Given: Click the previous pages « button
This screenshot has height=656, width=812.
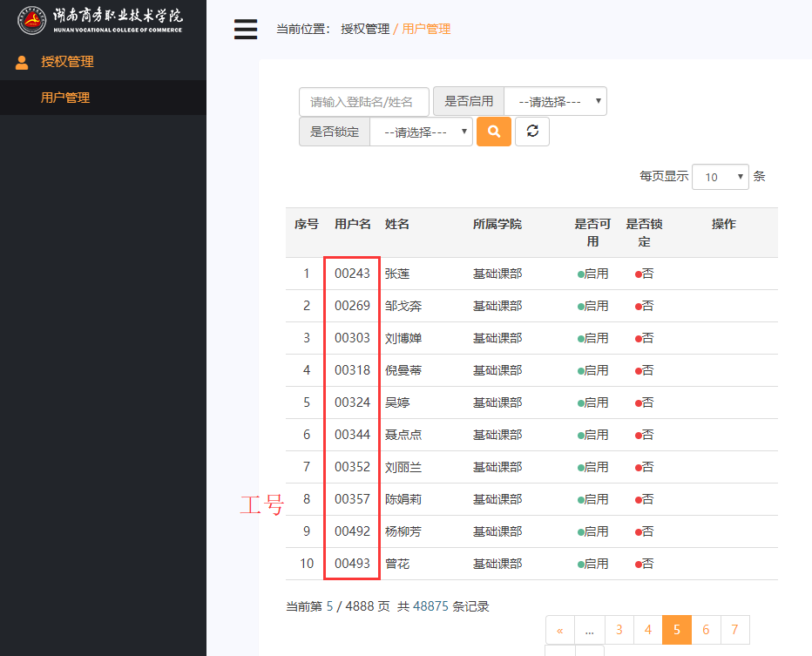Looking at the screenshot, I should pos(559,630).
